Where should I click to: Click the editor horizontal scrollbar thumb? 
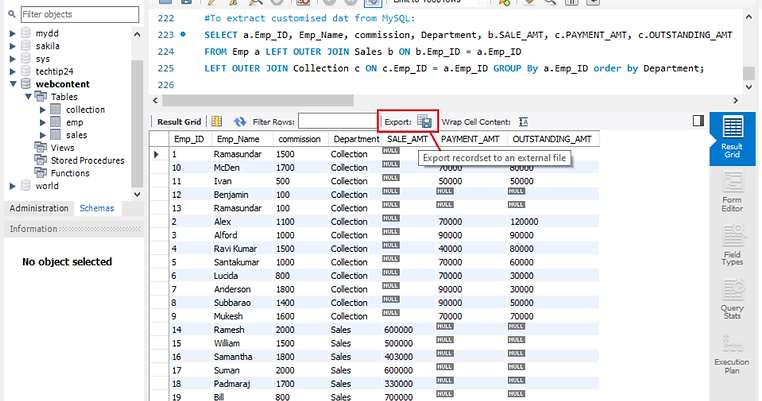click(258, 100)
